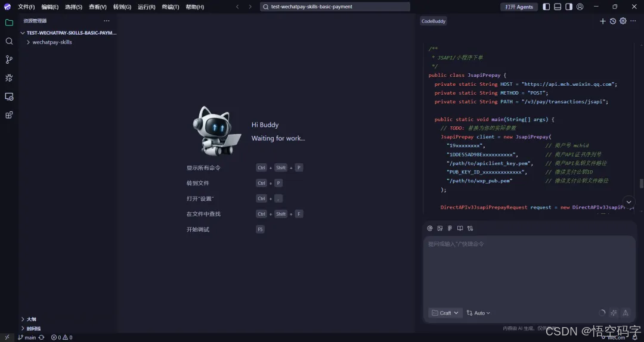Open the knowledge base book icon
The image size is (644, 342).
(460, 228)
